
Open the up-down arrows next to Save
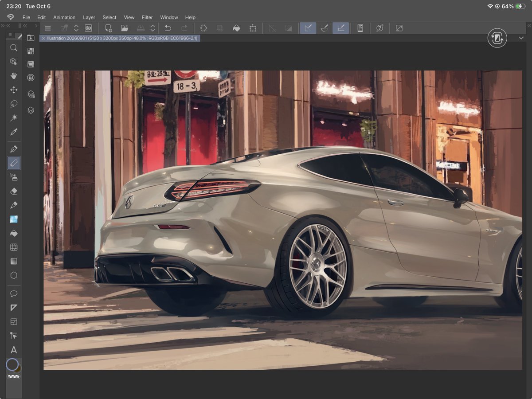pyautogui.click(x=153, y=28)
